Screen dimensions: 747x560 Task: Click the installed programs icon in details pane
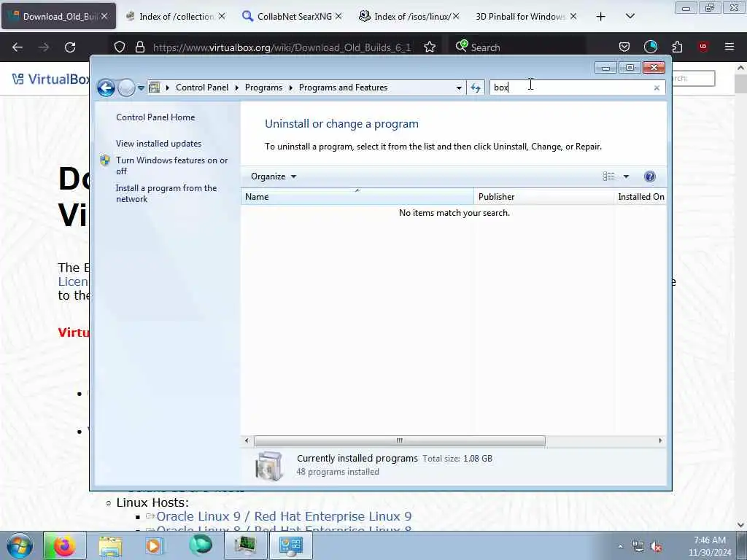pyautogui.click(x=268, y=466)
